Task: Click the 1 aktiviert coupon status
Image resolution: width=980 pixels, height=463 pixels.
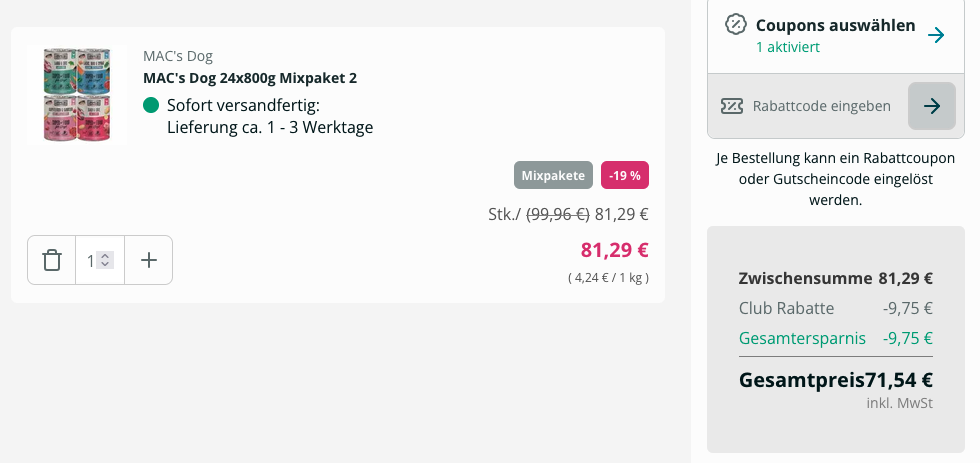Action: click(788, 47)
